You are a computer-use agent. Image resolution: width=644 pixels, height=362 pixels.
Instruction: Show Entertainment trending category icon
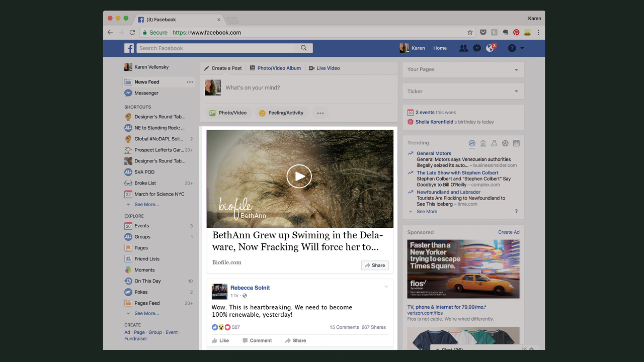coord(516,143)
